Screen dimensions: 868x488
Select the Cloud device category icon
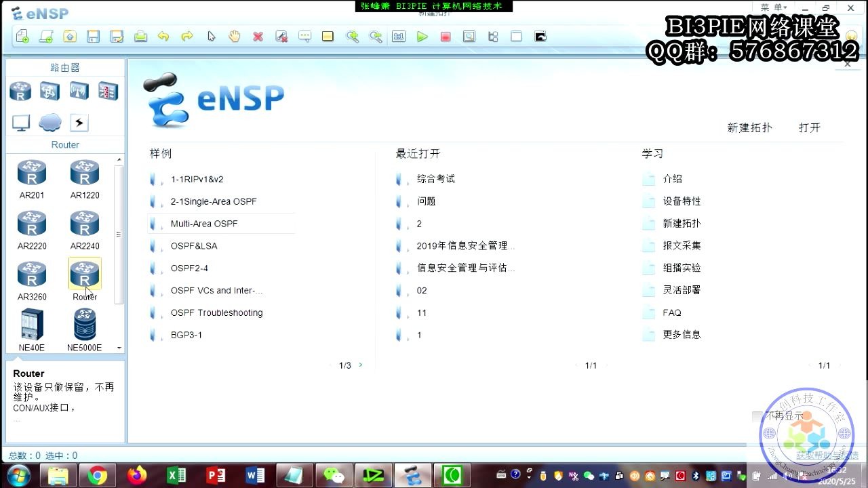click(50, 123)
